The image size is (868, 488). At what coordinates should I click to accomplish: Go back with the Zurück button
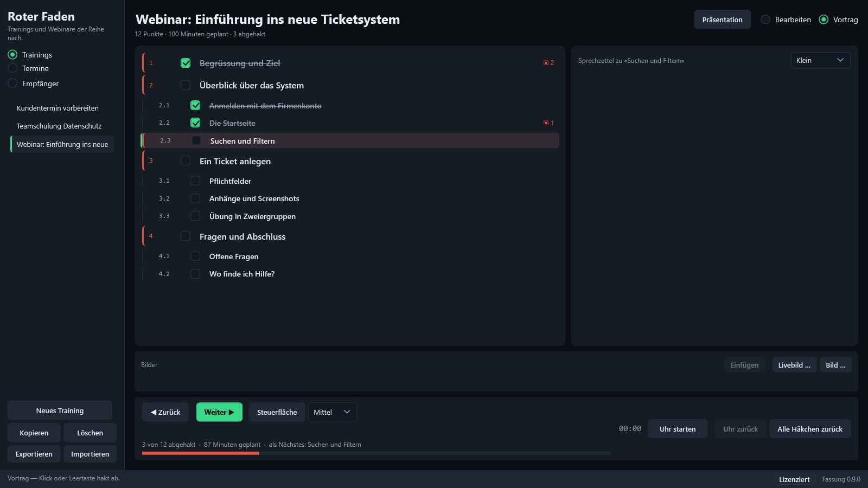[x=165, y=412]
